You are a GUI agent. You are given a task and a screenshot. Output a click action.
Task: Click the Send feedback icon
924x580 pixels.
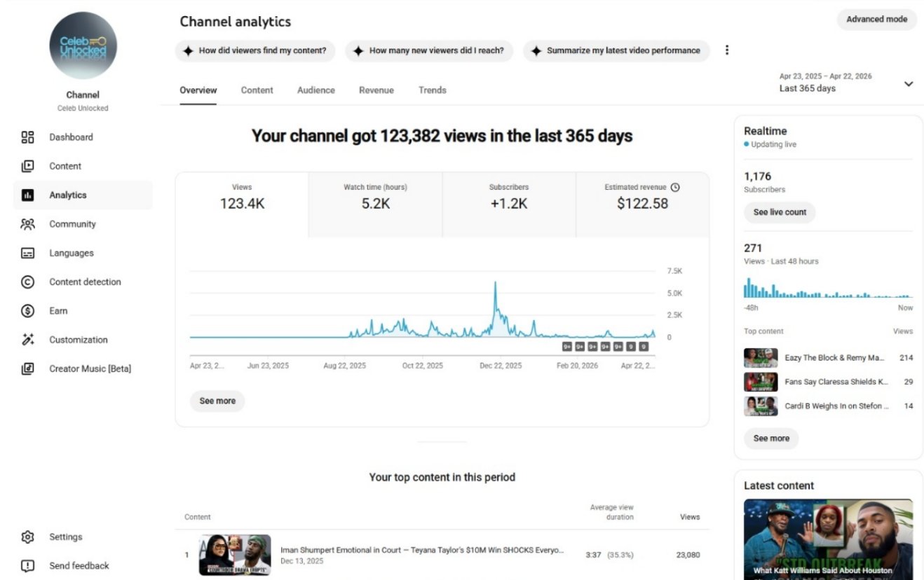[x=27, y=566]
